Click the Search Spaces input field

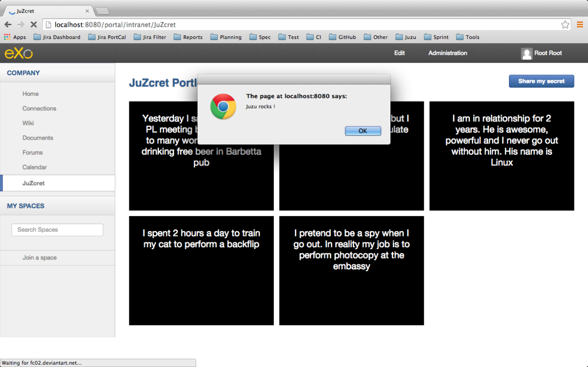pos(57,230)
